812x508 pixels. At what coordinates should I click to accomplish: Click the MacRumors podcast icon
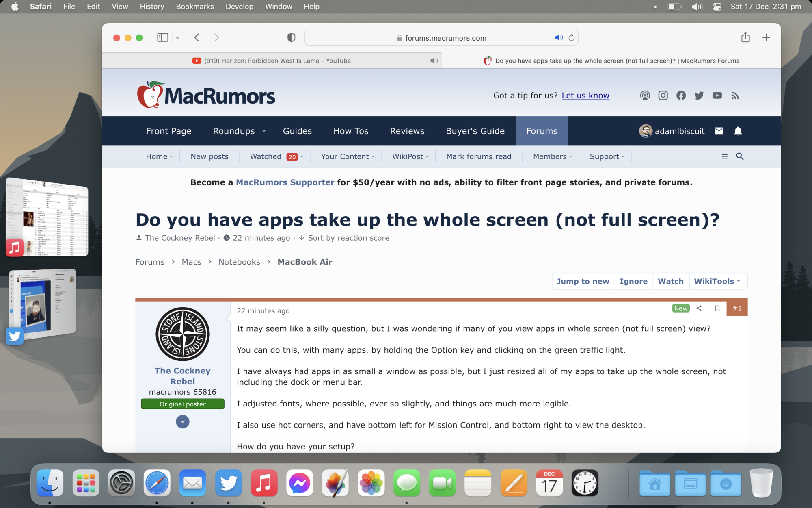point(645,96)
